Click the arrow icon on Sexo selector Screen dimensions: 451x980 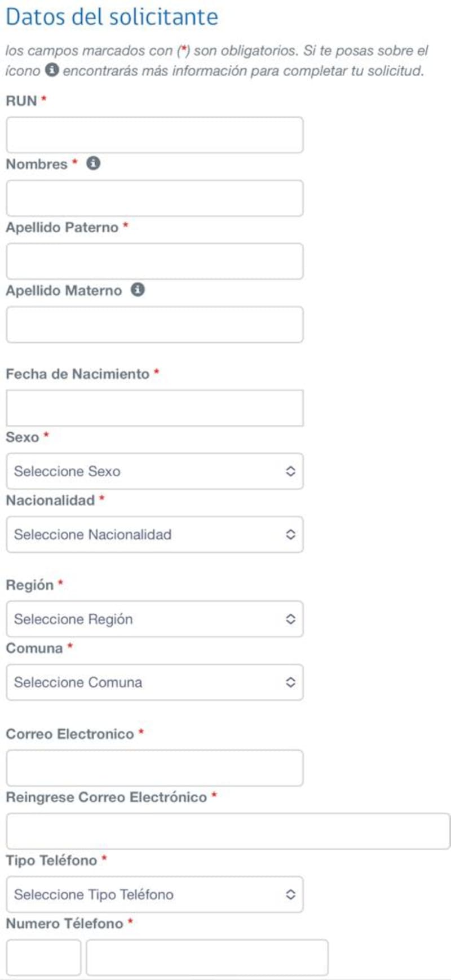pyautogui.click(x=290, y=471)
